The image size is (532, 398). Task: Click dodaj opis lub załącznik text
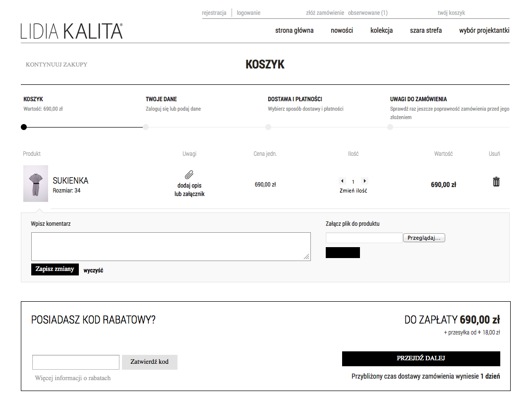[189, 190]
